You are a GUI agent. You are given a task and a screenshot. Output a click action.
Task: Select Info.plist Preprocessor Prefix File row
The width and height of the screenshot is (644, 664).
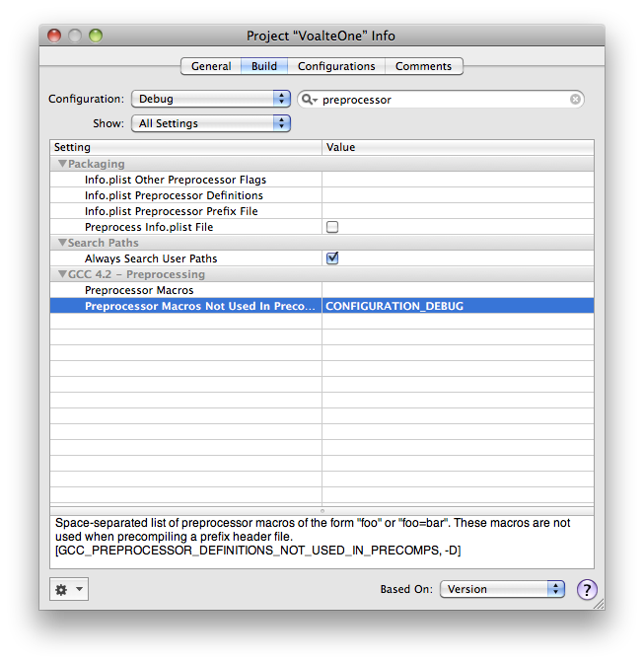pos(322,211)
